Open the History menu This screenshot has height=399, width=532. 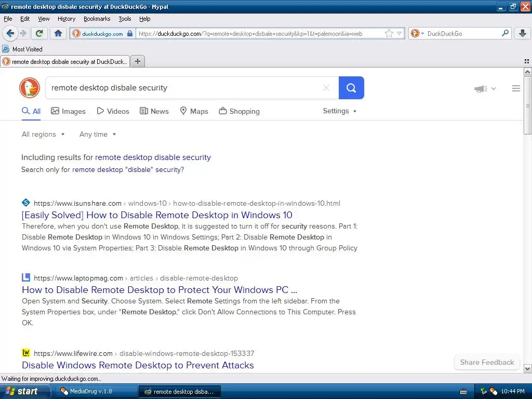(x=66, y=19)
